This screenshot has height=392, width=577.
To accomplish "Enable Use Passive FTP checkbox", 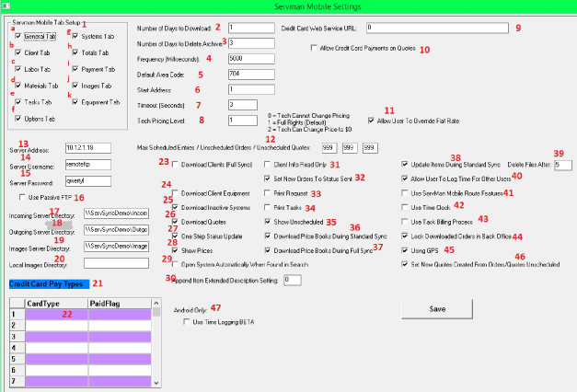I will [22, 197].
